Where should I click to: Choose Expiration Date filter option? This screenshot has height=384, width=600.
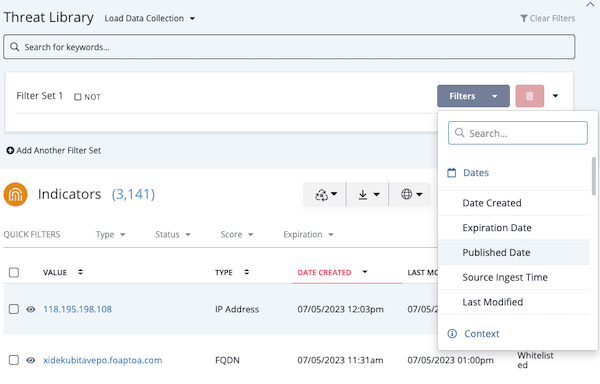tap(514, 228)
